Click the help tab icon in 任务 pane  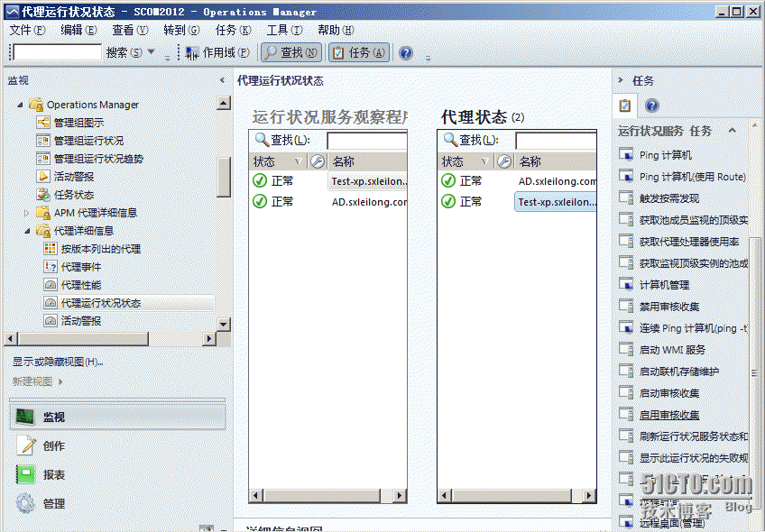[x=652, y=105]
